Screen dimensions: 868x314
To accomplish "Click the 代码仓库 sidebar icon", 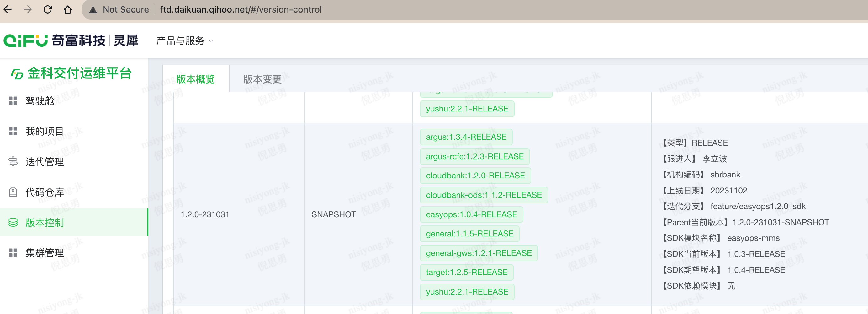I will 13,192.
